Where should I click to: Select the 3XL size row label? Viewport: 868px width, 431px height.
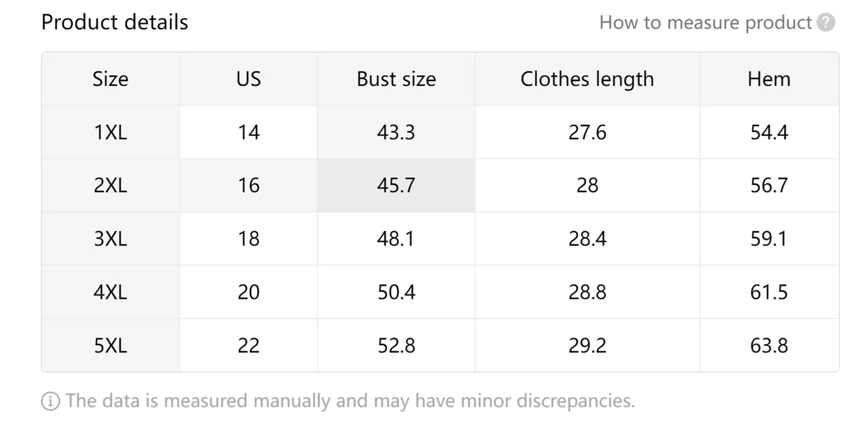pyautogui.click(x=110, y=238)
